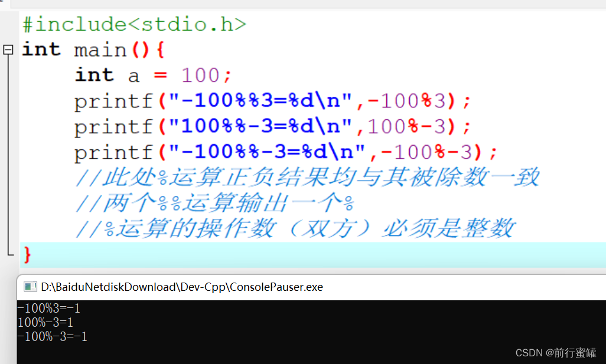This screenshot has height=364, width=606.
Task: Click console output line -100%-3=-1
Action: tap(53, 337)
